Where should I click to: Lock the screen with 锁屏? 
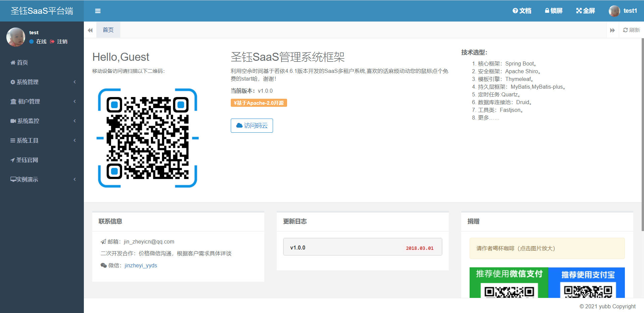[554, 11]
